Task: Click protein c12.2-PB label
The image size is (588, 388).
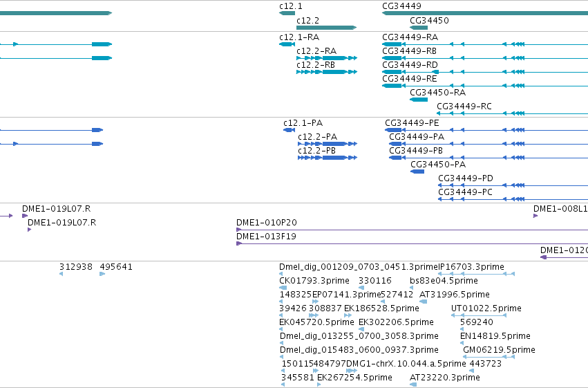Action: 317,151
